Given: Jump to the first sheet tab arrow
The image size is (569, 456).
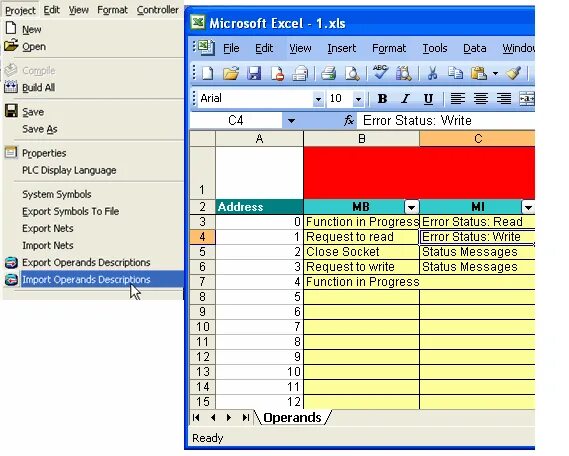Looking at the screenshot, I should [x=196, y=418].
